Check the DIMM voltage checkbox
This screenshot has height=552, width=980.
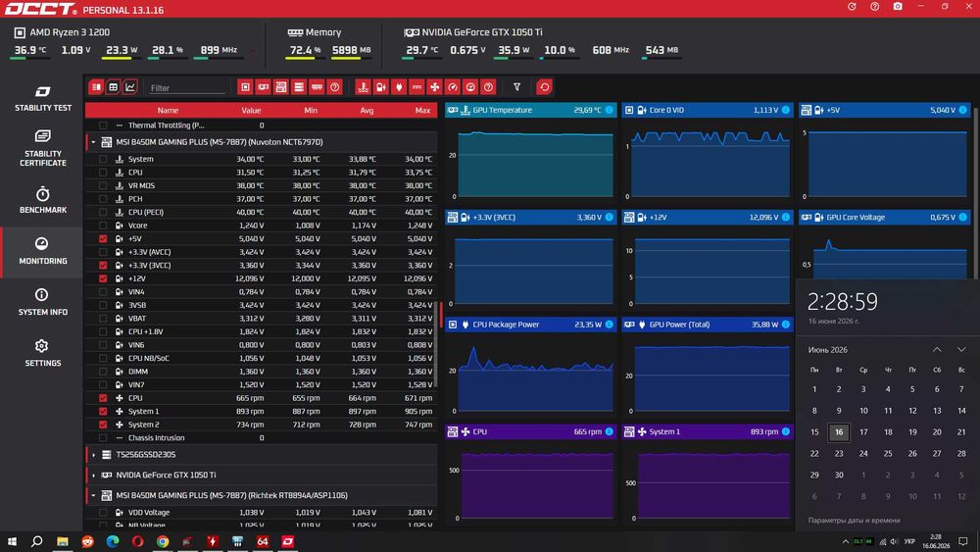point(103,372)
